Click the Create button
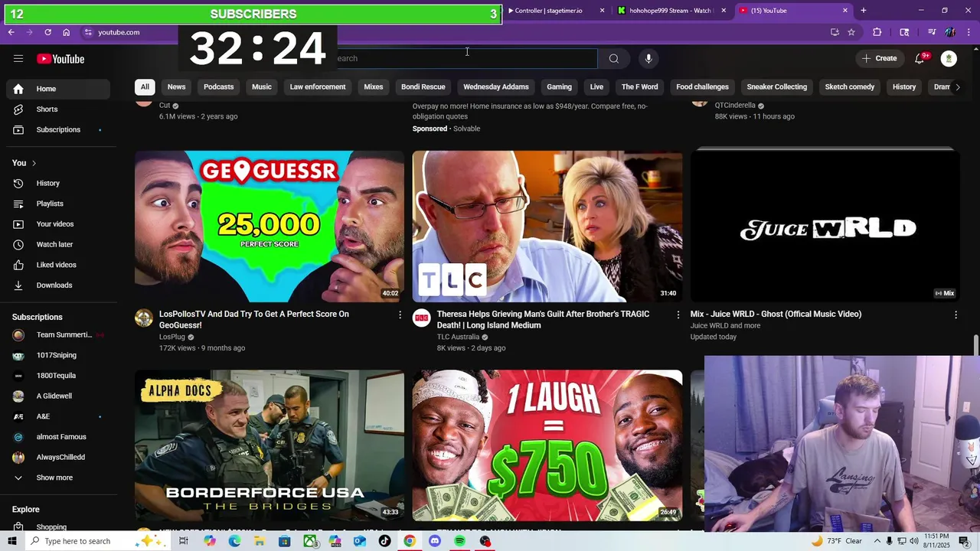 880,58
